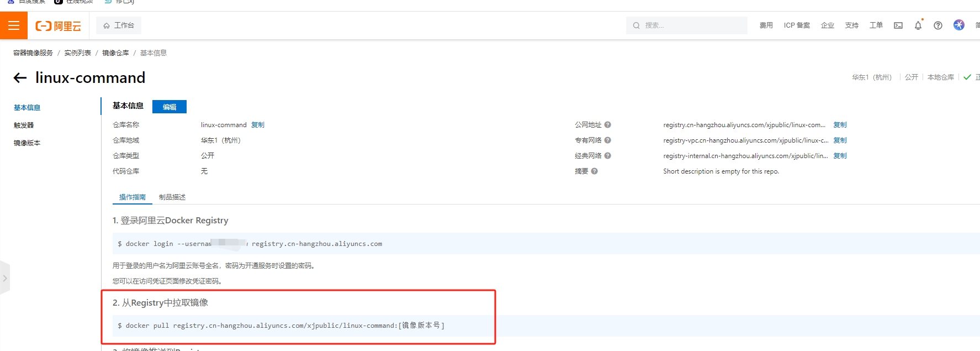Click the registry-vpc address text

[746, 140]
